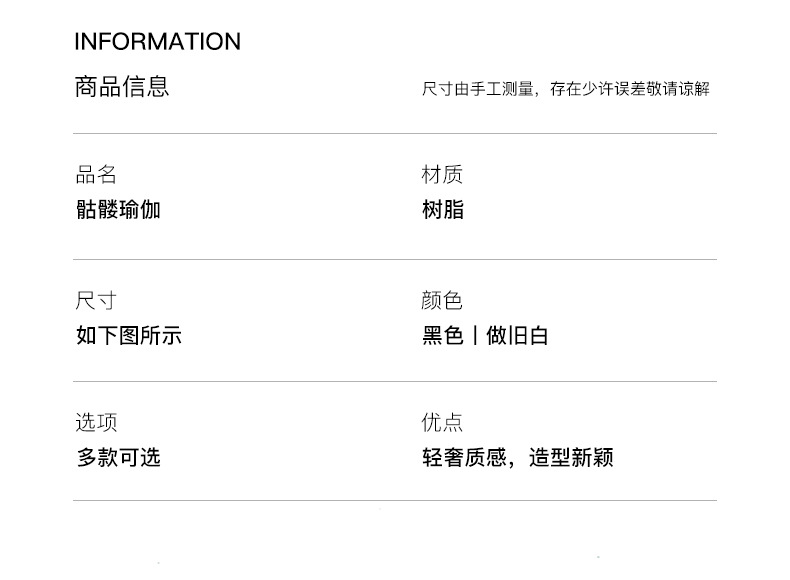The width and height of the screenshot is (790, 580).
Task: Select the 尺寸 field label
Action: coord(96,301)
